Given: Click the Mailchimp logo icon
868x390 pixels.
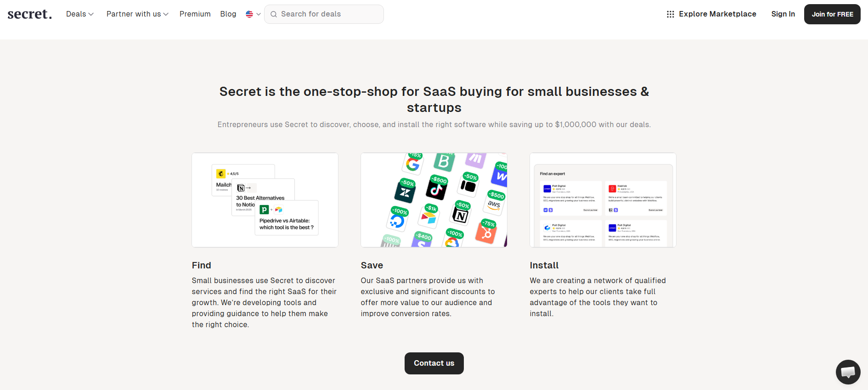Looking at the screenshot, I should (x=221, y=173).
